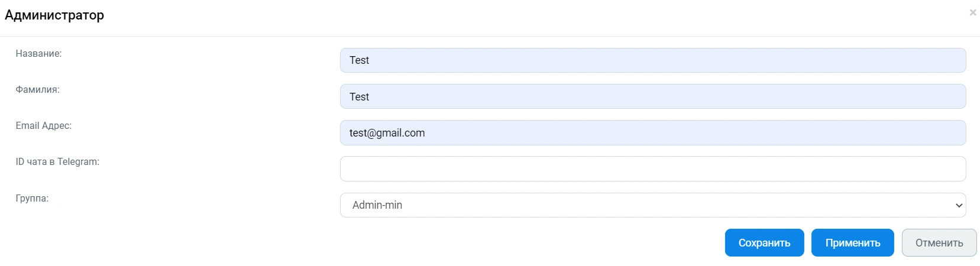Click the Название input field
The width and height of the screenshot is (980, 266).
(652, 60)
